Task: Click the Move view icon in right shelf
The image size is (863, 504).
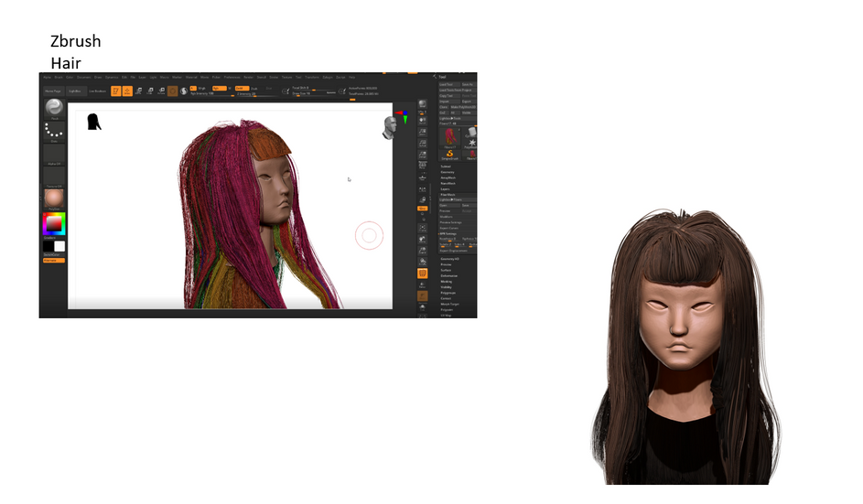Action: [x=422, y=240]
